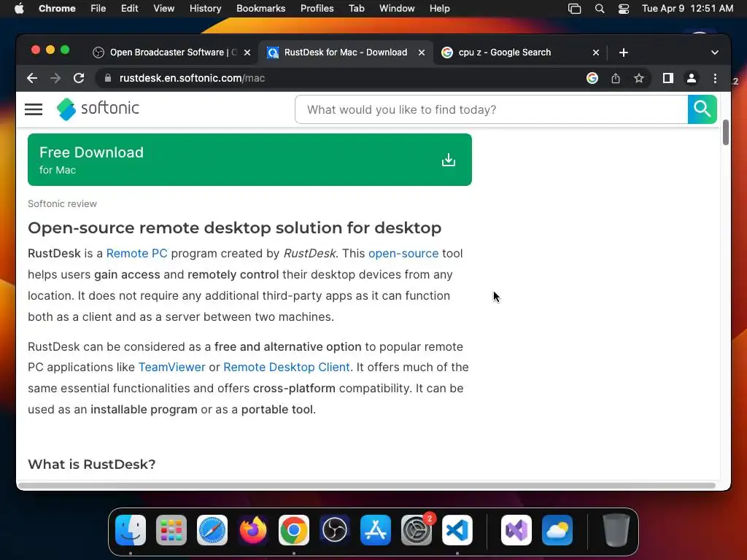Click the Softonic search input field
Image resolution: width=747 pixels, height=560 pixels.
click(491, 109)
